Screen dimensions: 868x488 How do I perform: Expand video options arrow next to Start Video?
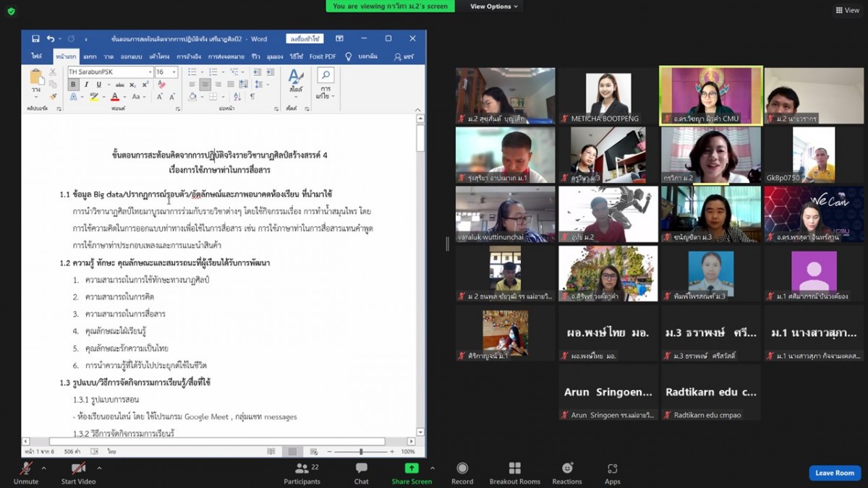click(x=99, y=468)
